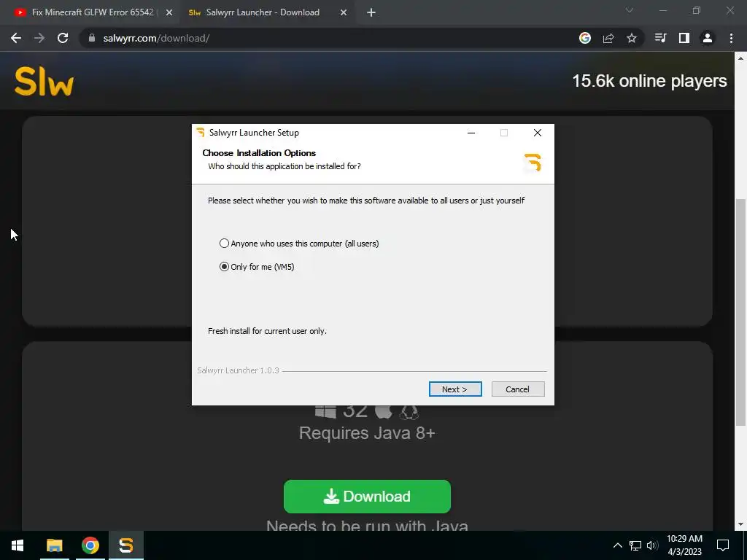Open the Chrome profile menu

(708, 38)
